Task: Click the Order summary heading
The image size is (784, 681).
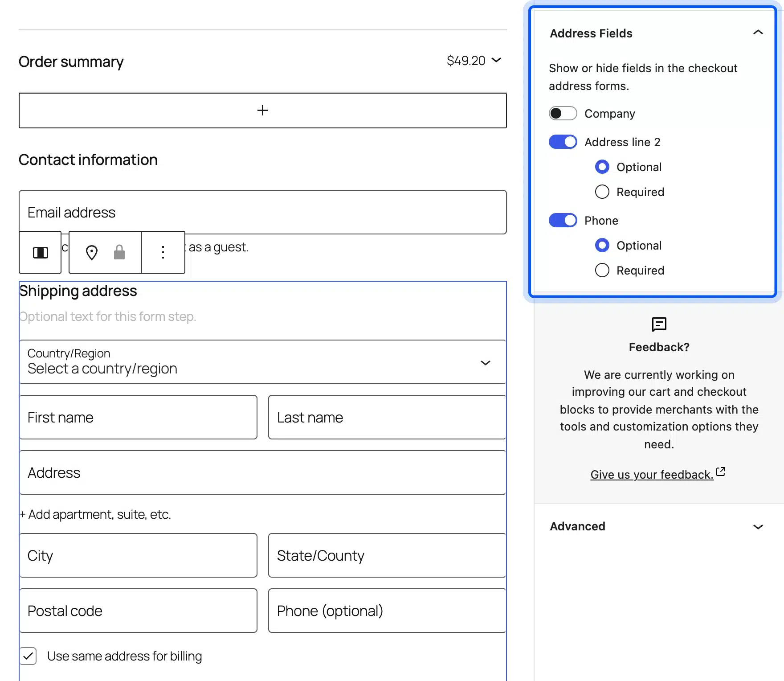Action: tap(71, 62)
